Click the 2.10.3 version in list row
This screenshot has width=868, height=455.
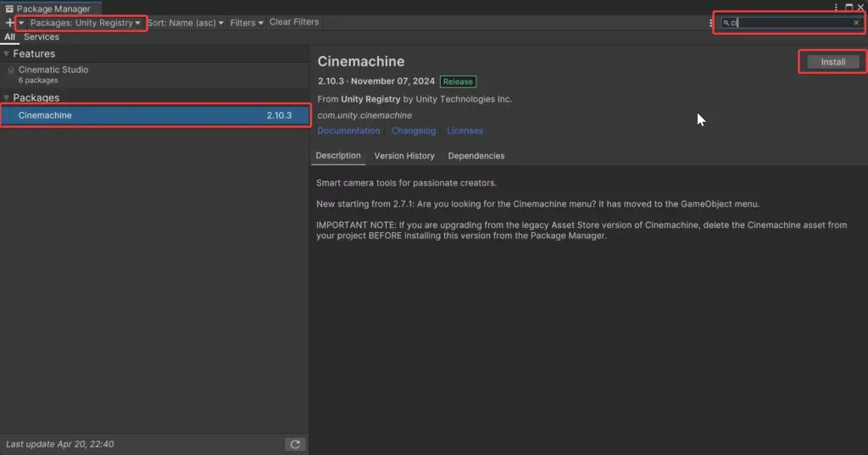(279, 116)
